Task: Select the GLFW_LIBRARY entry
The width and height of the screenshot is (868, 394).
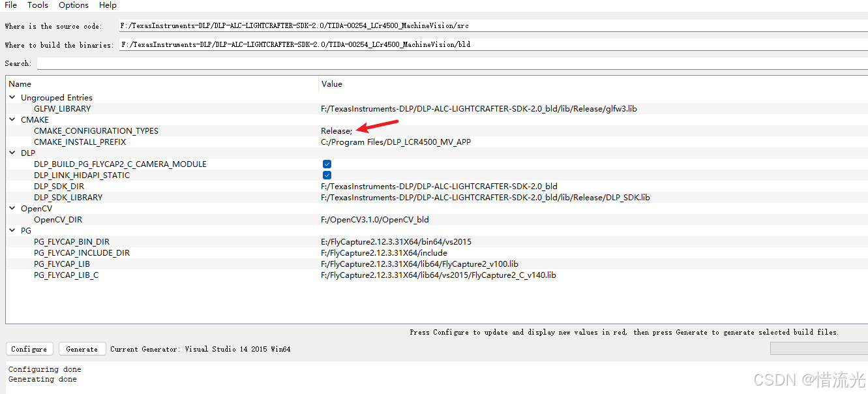Action: pos(63,109)
